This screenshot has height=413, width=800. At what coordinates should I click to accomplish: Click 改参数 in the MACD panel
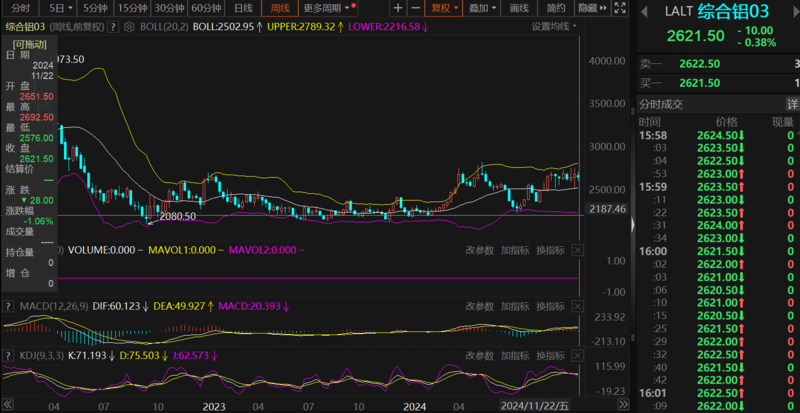480,305
